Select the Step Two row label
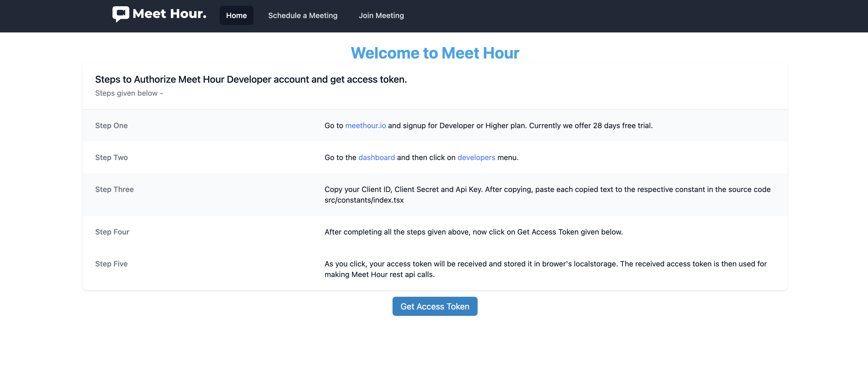The width and height of the screenshot is (868, 385). point(111,158)
